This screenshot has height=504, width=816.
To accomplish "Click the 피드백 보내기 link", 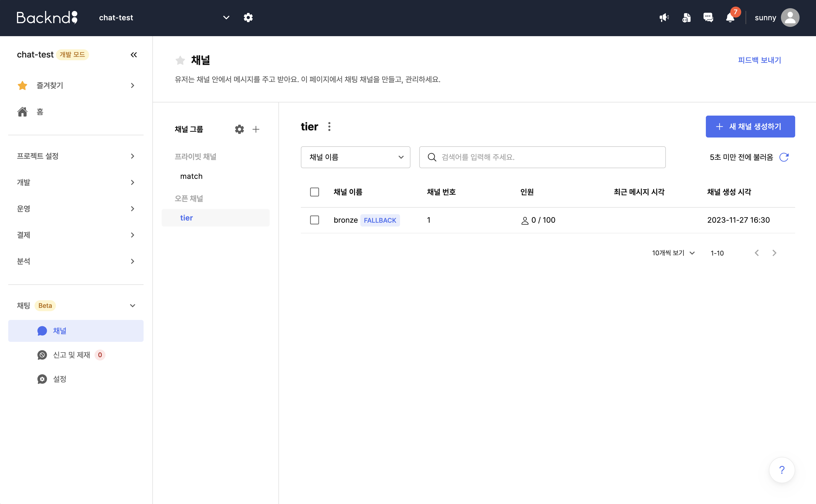I will click(x=759, y=60).
